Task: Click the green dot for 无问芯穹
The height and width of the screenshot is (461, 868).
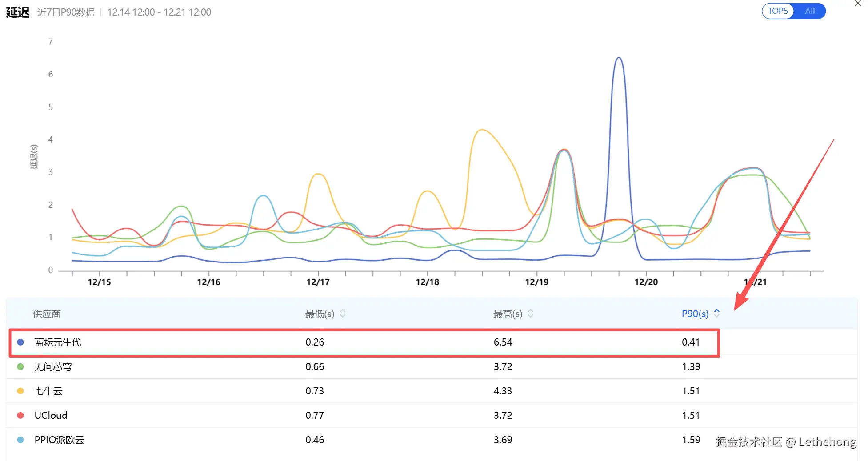Action: point(20,367)
